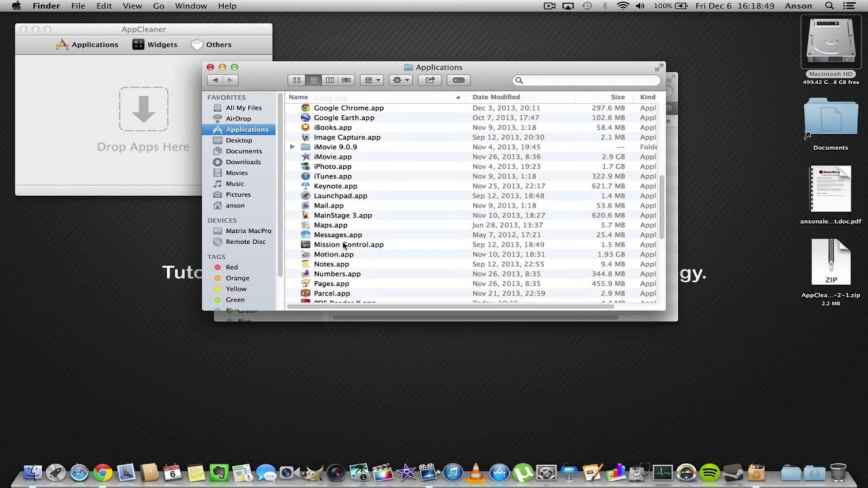Image resolution: width=868 pixels, height=488 pixels.
Task: Go back in Finder history
Action: coord(216,80)
